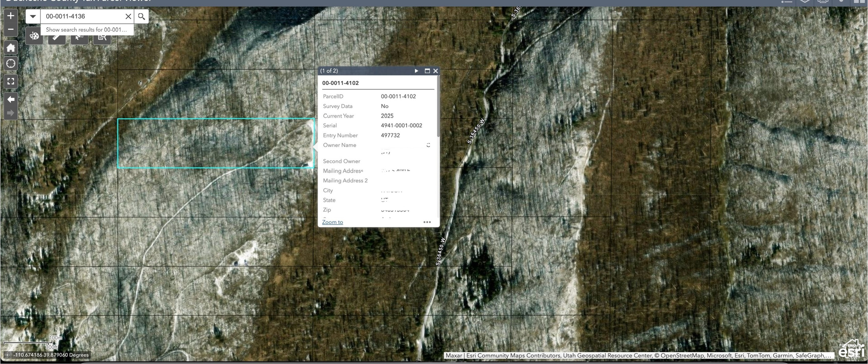Viewport: 868px width, 364px height.
Task: Select Survey Data value No
Action: click(384, 106)
